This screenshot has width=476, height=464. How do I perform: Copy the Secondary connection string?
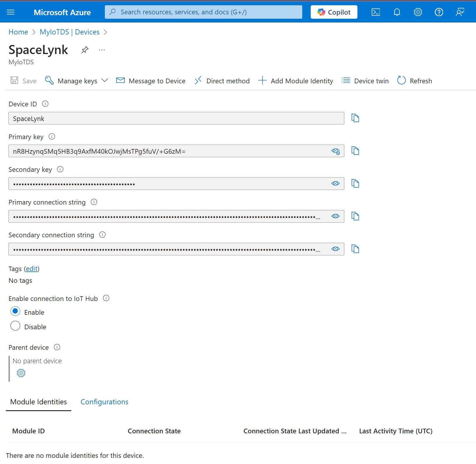click(x=355, y=249)
